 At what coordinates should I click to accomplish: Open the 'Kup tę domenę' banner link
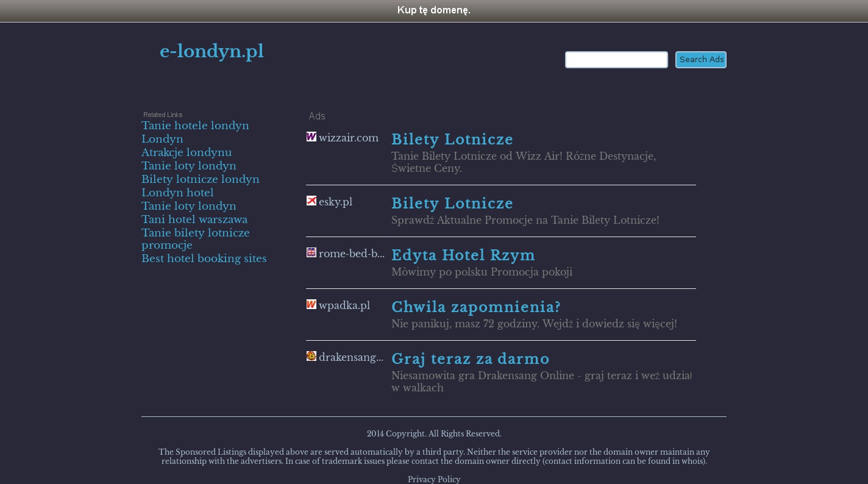click(x=433, y=10)
